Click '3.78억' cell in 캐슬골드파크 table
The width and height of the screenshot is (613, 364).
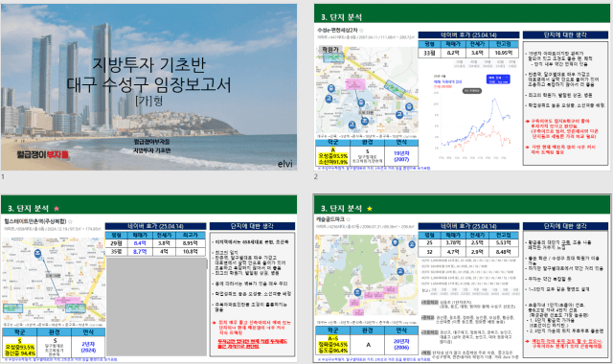(453, 243)
